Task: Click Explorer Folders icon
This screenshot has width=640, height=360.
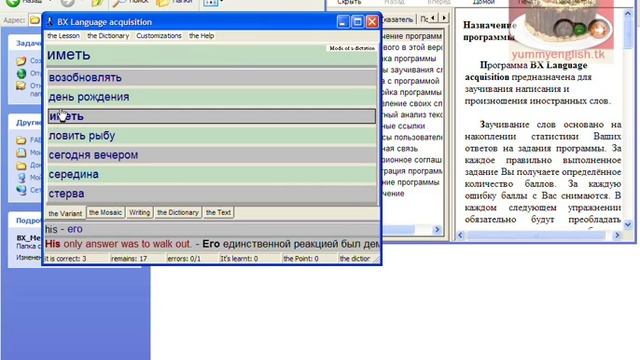Action: [162, 3]
